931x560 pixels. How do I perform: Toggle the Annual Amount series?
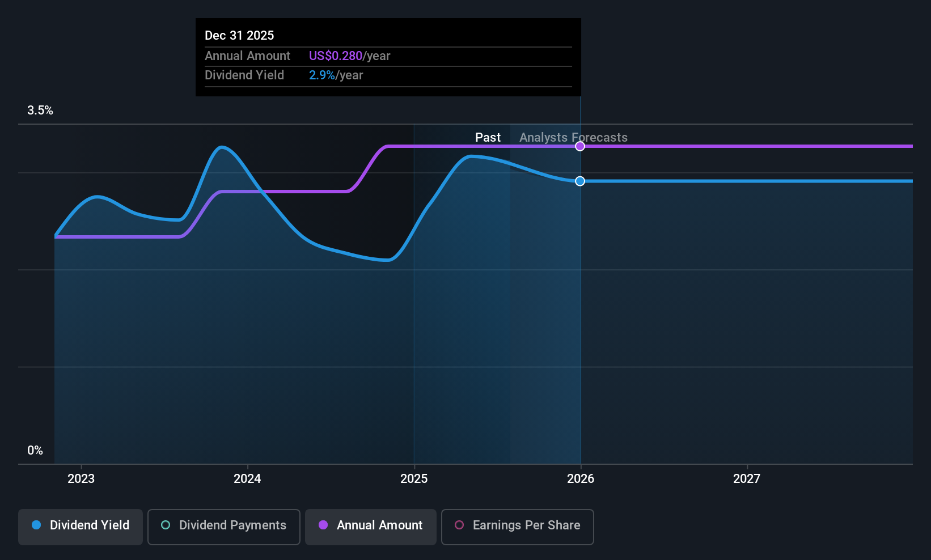371,527
